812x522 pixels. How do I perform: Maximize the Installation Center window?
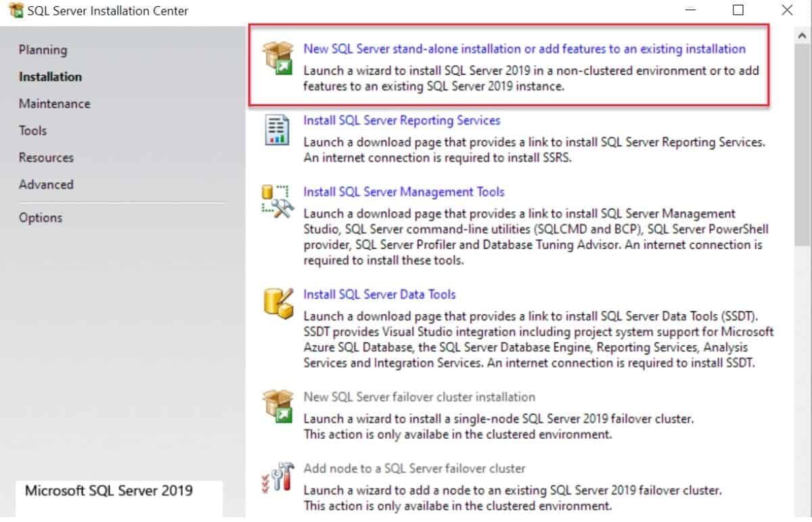[x=738, y=10]
